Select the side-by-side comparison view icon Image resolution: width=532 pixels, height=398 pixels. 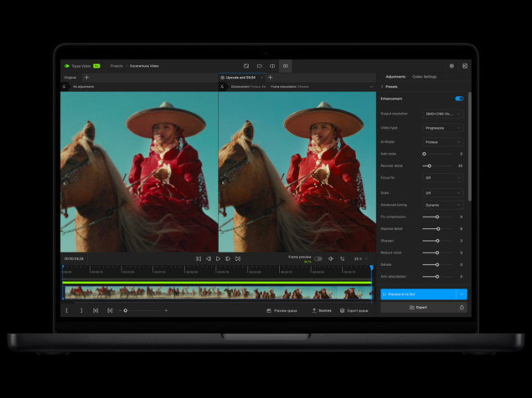pyautogui.click(x=285, y=66)
